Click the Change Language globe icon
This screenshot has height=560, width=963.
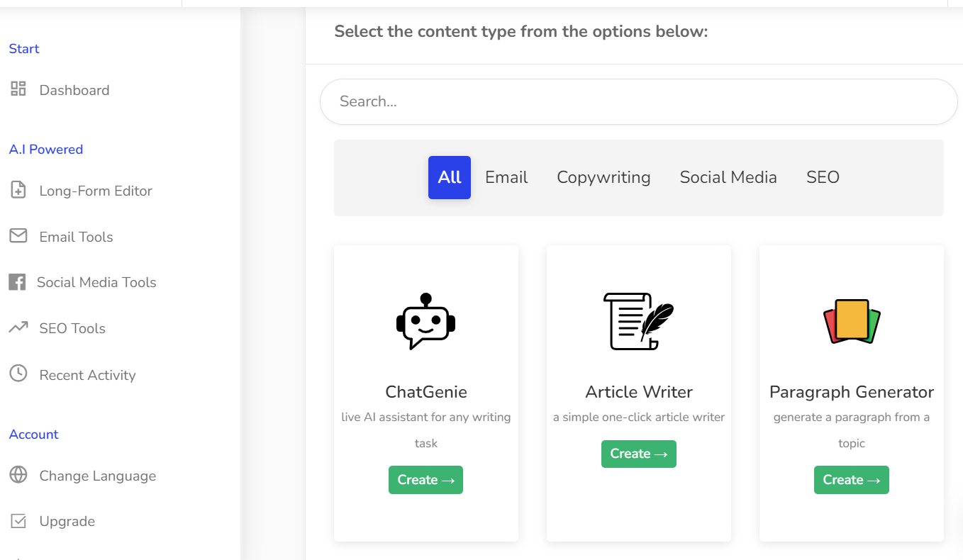tap(18, 475)
